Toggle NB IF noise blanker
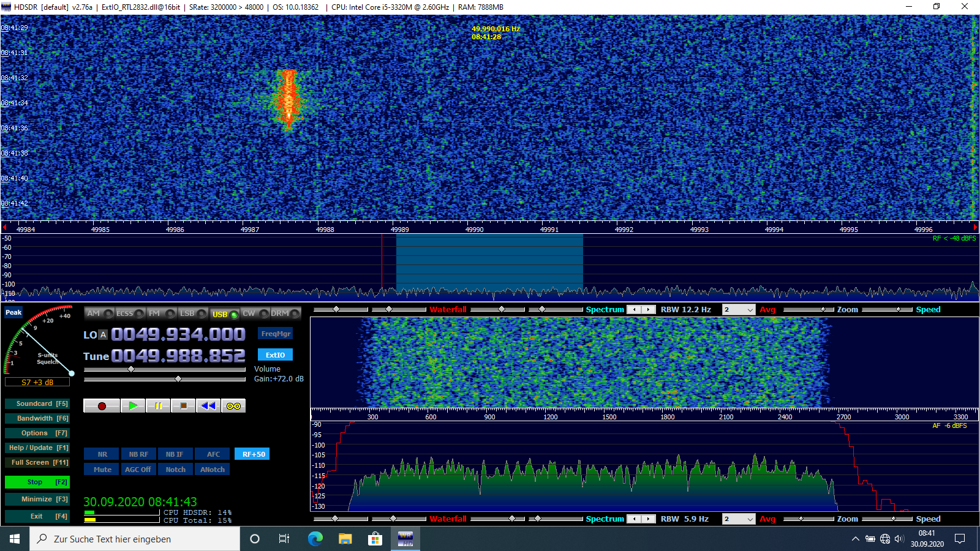 175,454
